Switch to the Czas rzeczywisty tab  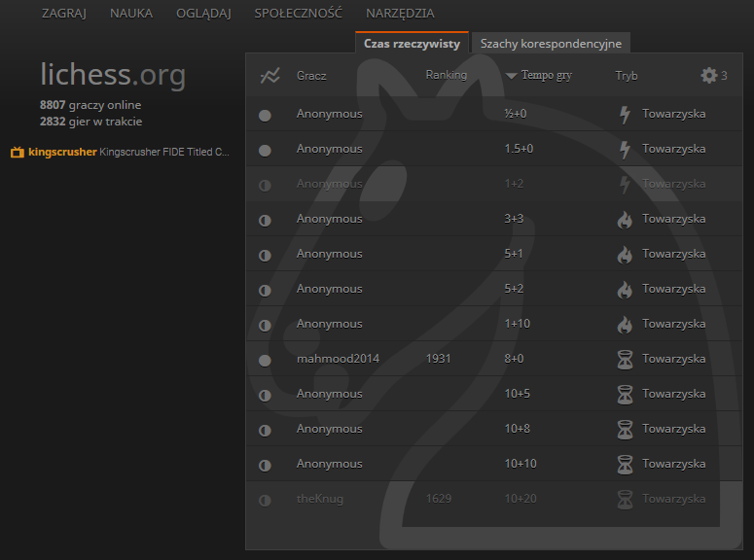(x=413, y=43)
